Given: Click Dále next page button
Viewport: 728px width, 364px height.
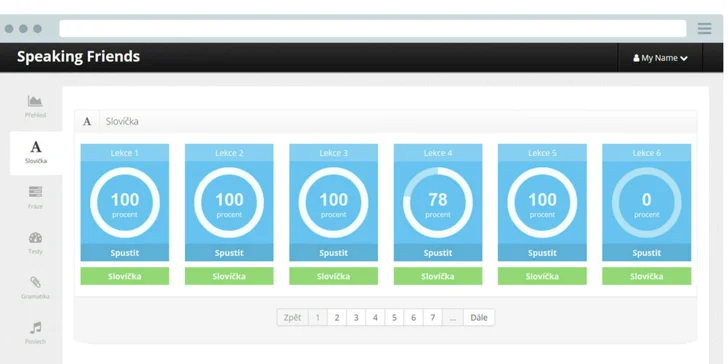Looking at the screenshot, I should coord(479,318).
